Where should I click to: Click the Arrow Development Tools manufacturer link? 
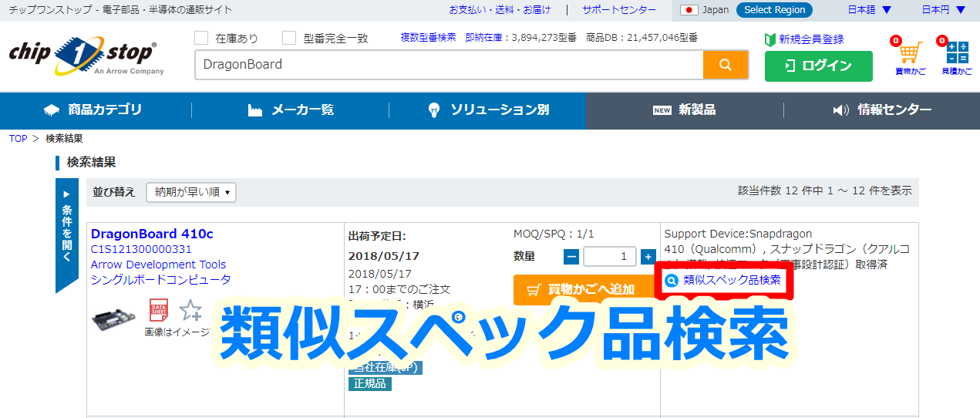pyautogui.click(x=159, y=265)
